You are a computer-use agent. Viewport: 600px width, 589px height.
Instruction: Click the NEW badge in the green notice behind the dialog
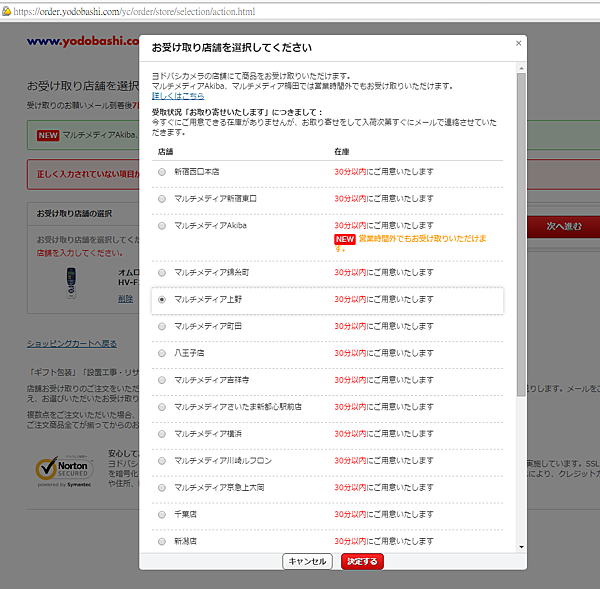(x=48, y=135)
